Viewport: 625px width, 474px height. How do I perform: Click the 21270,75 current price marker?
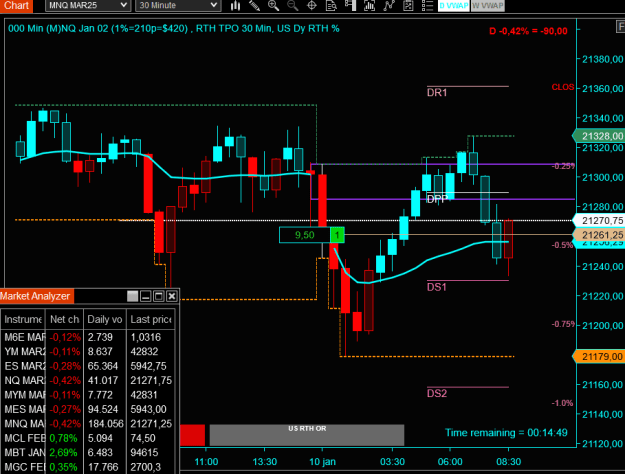(x=599, y=220)
